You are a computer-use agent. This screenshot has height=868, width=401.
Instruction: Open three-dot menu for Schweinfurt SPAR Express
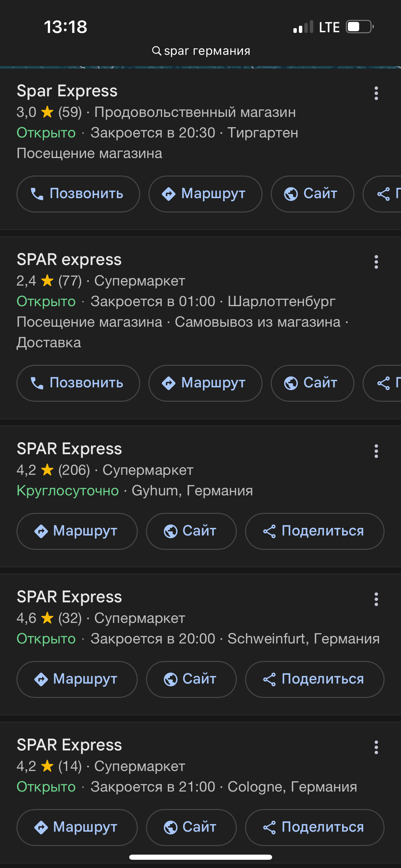pos(376,599)
